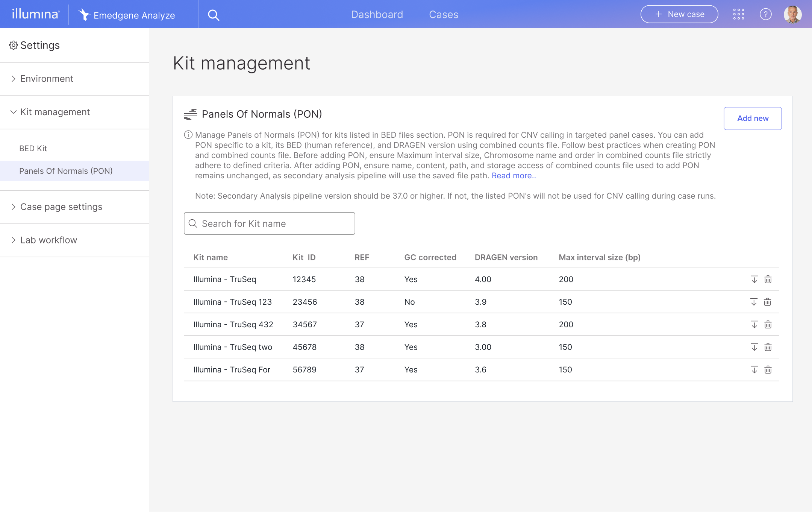
Task: Download PON for Illumina - TruSeq 432
Action: pyautogui.click(x=754, y=324)
